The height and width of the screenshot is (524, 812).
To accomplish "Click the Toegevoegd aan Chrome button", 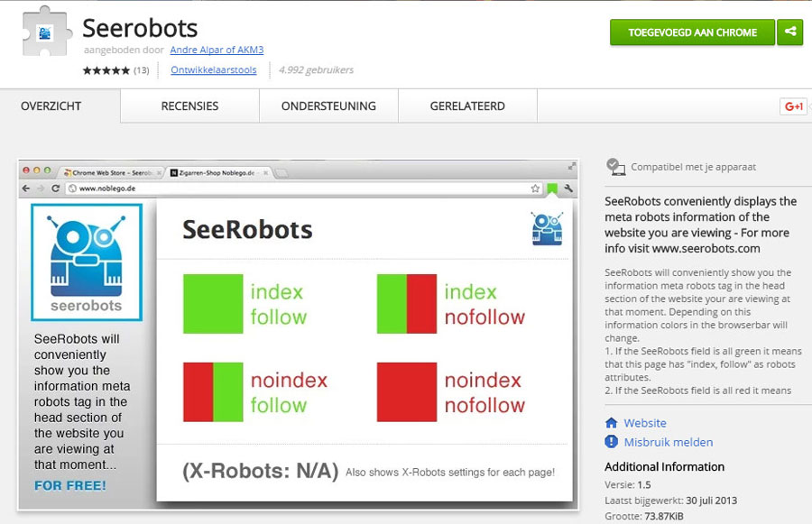I will (692, 32).
